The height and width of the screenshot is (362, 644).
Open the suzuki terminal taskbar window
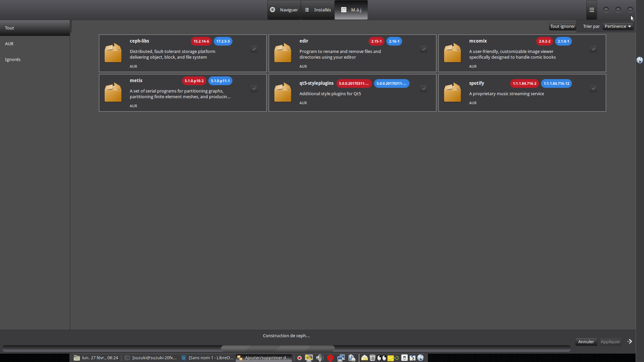pos(151,358)
